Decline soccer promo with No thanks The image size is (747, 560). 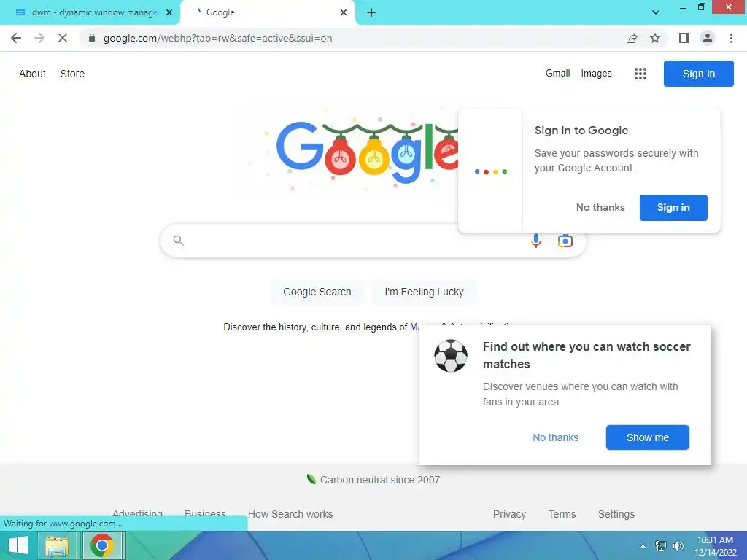coord(555,437)
